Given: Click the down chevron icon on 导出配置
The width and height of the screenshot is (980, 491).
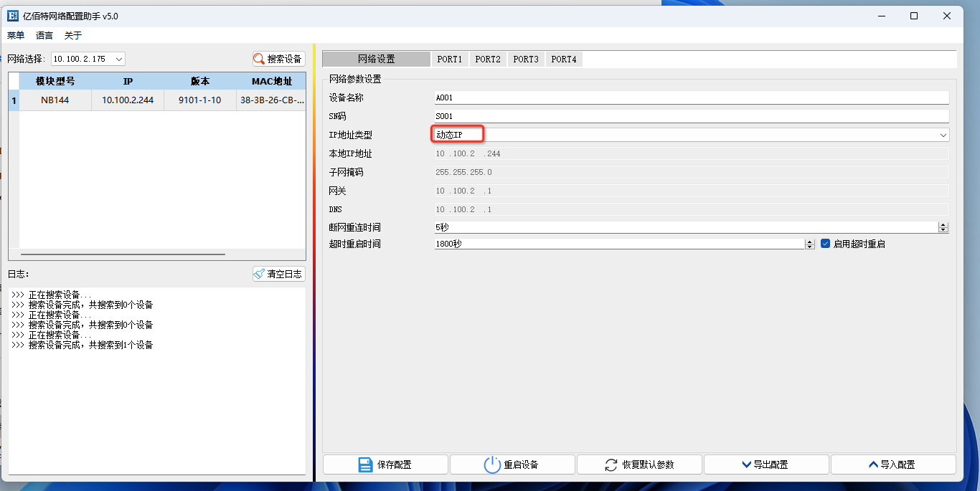Looking at the screenshot, I should (746, 464).
